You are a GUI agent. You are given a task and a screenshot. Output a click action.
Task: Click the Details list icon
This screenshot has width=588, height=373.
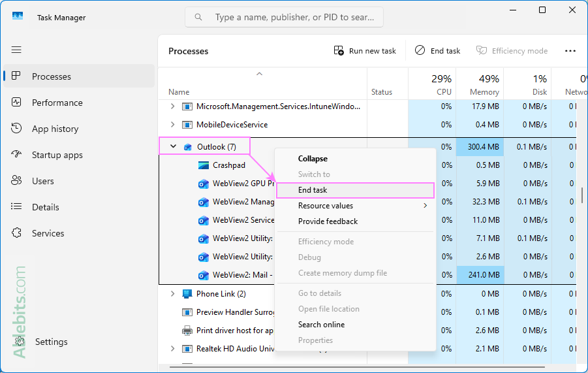tap(16, 206)
